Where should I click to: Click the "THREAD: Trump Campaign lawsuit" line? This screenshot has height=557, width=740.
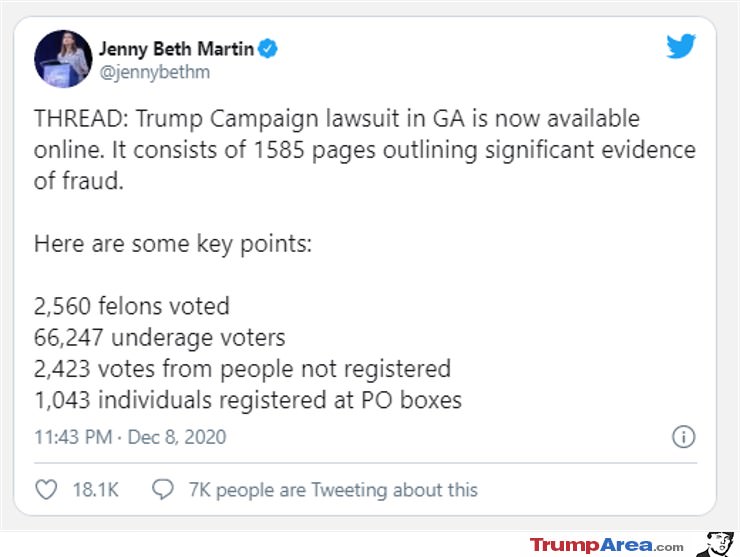tap(337, 118)
